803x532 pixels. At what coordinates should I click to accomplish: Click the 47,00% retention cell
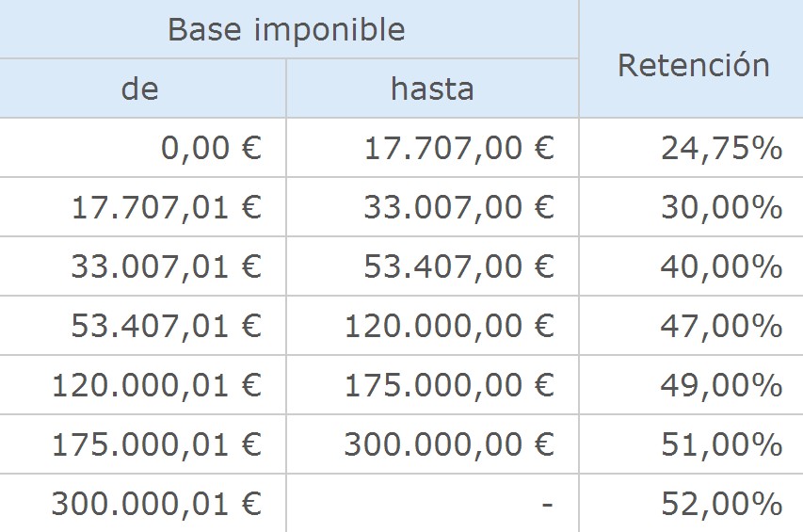(x=721, y=326)
